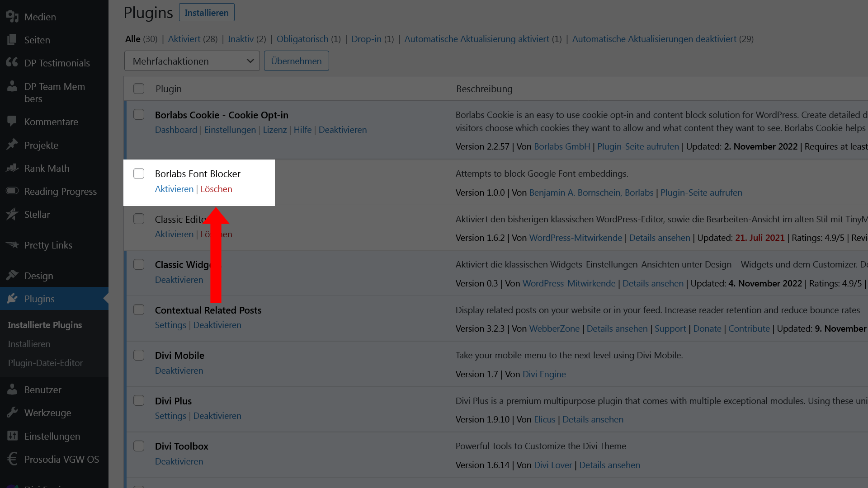The image size is (868, 488).
Task: Check the Divi Plus plugin checkbox
Action: point(139,401)
